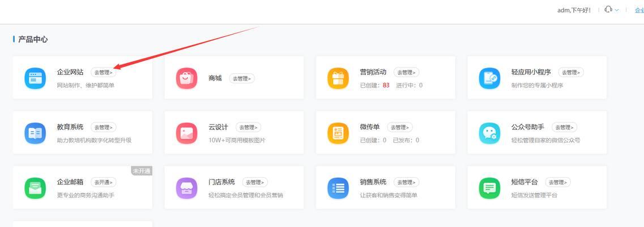Click 去管理 button for 商城

pos(242,78)
